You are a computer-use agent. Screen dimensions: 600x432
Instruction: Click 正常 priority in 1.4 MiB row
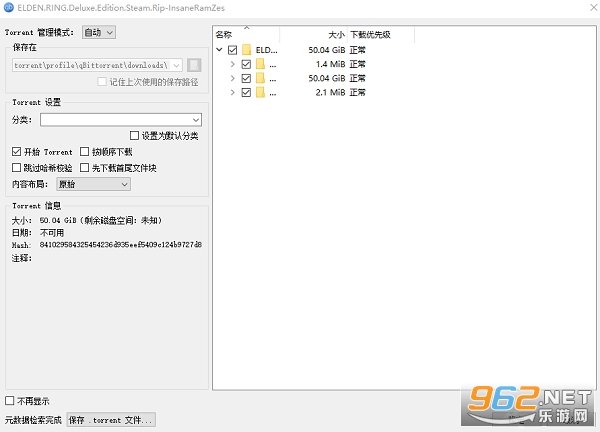357,64
